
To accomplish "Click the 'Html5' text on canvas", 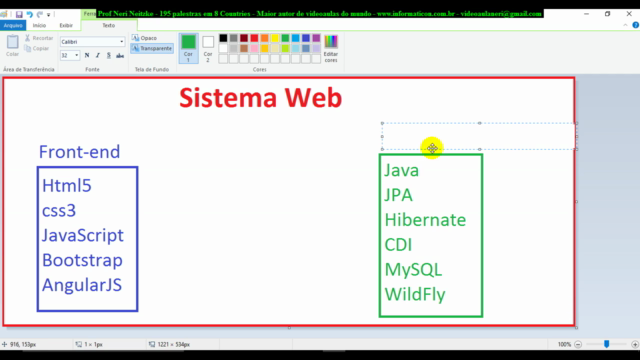I will click(67, 186).
